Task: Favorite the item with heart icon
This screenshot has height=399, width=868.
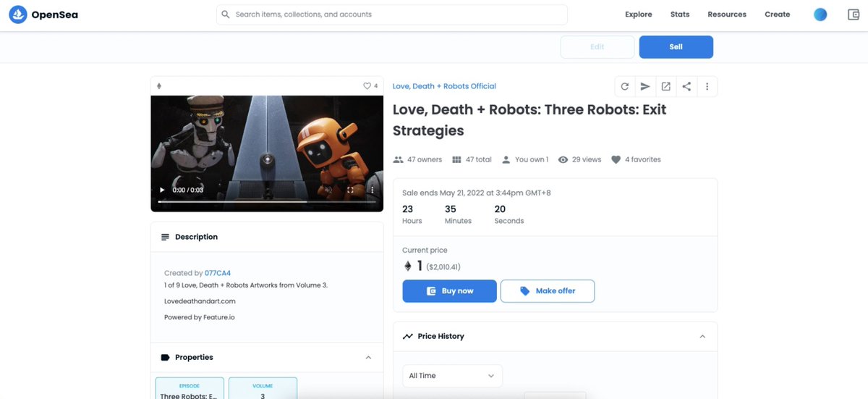Action: coord(367,85)
